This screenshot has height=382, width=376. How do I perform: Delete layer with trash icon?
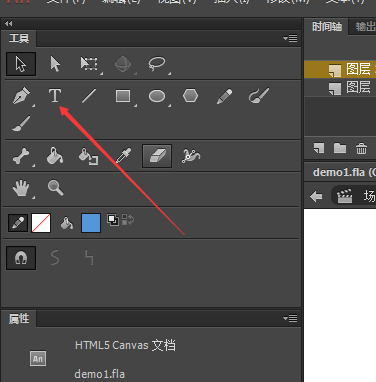(361, 148)
